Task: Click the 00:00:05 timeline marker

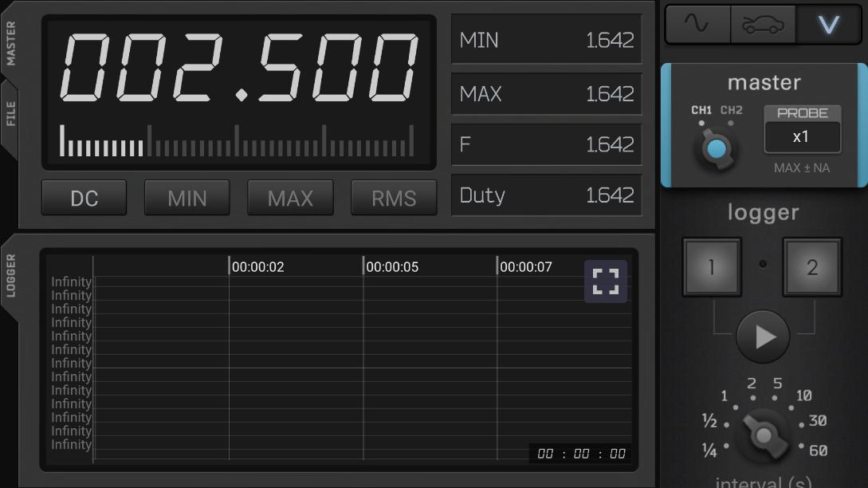Action: point(392,267)
